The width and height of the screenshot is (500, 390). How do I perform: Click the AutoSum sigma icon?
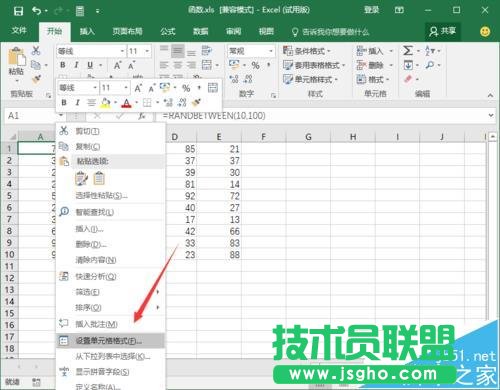click(x=408, y=51)
